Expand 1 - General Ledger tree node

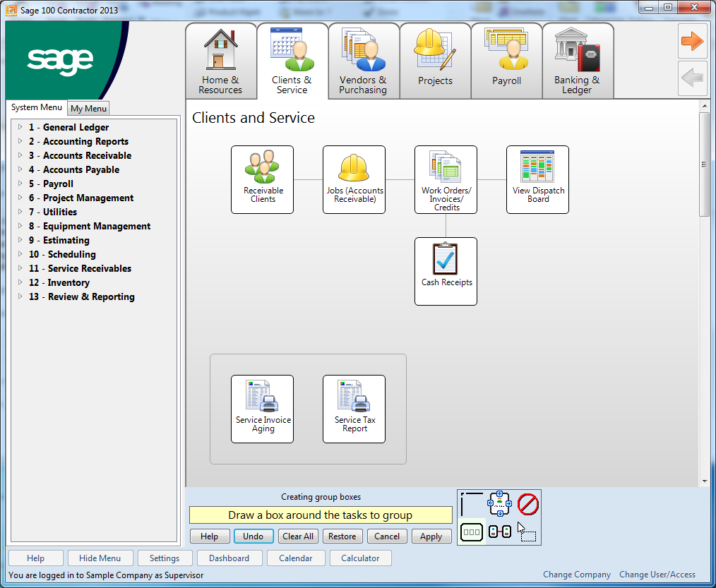(20, 127)
